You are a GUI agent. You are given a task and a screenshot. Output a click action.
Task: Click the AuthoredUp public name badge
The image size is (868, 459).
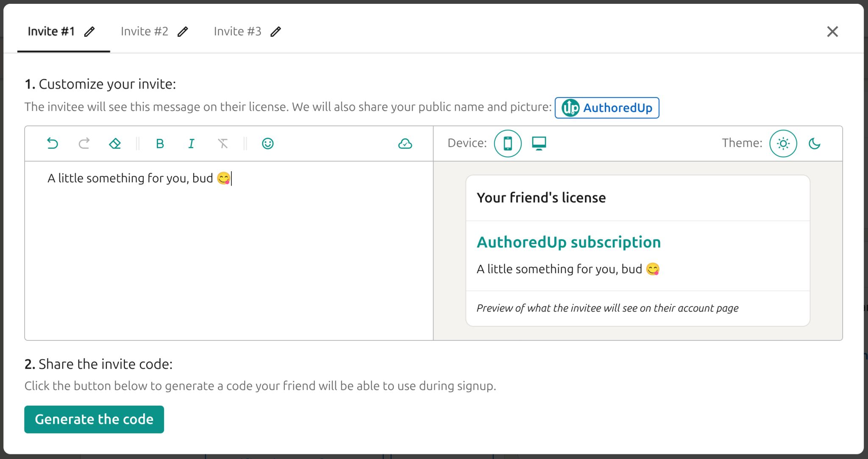(x=607, y=108)
